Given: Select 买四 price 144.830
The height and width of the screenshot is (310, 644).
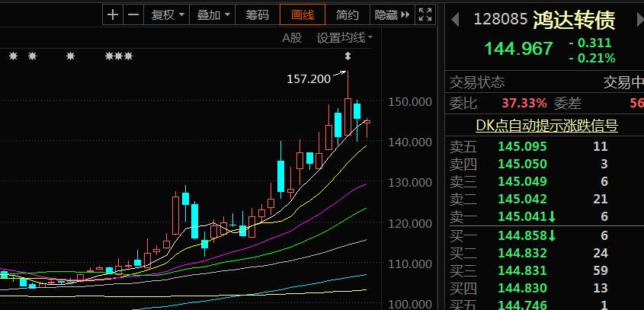Looking at the screenshot, I should tap(522, 288).
